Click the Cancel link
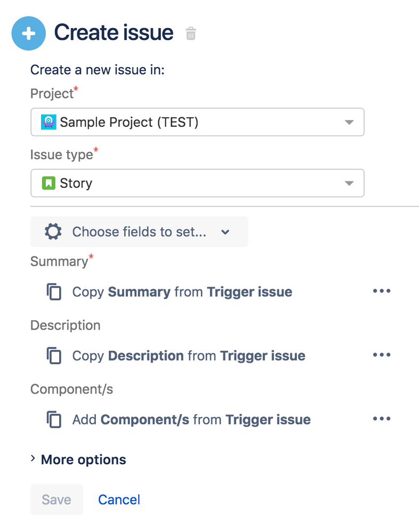This screenshot has width=419, height=532. tap(119, 500)
